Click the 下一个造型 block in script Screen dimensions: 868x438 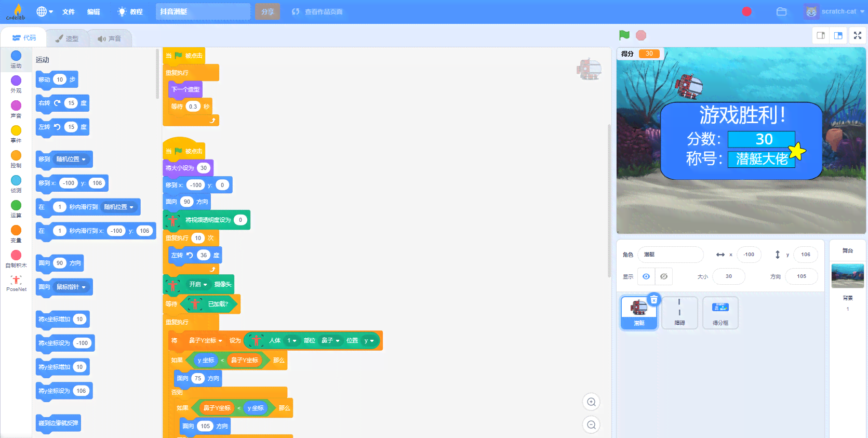185,89
